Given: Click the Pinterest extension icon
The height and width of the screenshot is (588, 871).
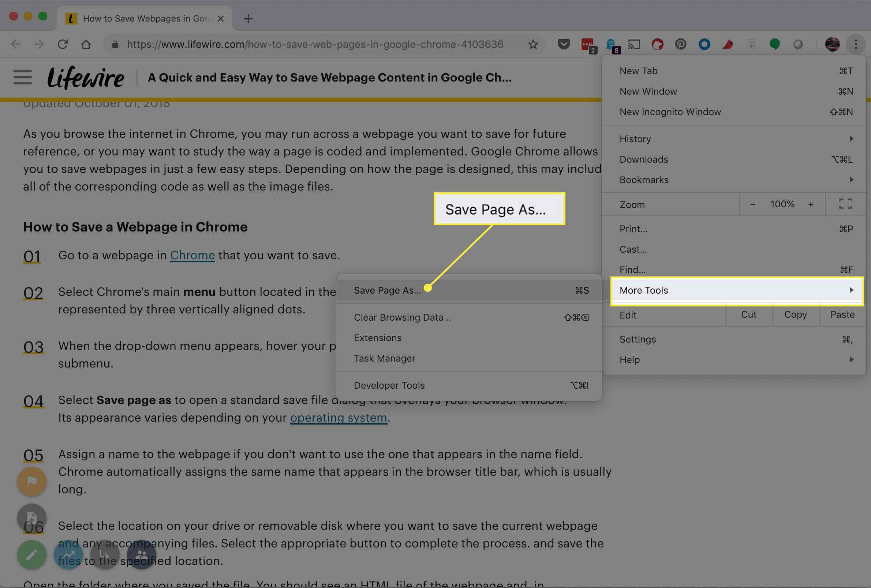Looking at the screenshot, I should pos(680,45).
